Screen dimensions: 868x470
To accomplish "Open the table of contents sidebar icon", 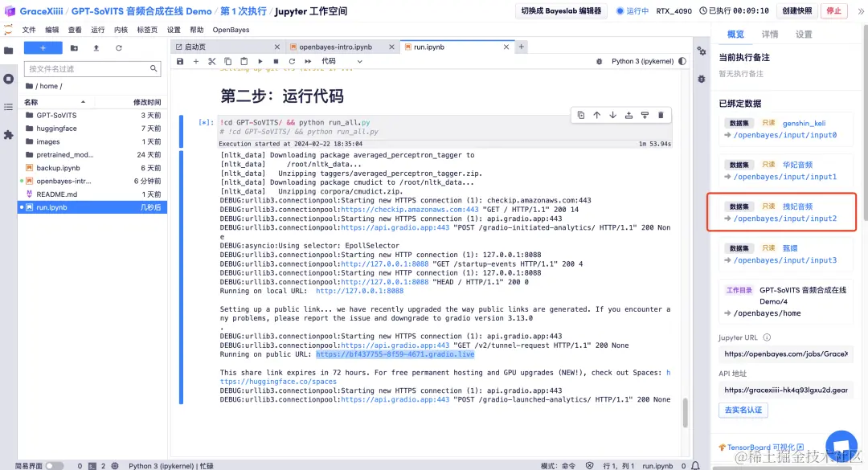I will (x=8, y=107).
